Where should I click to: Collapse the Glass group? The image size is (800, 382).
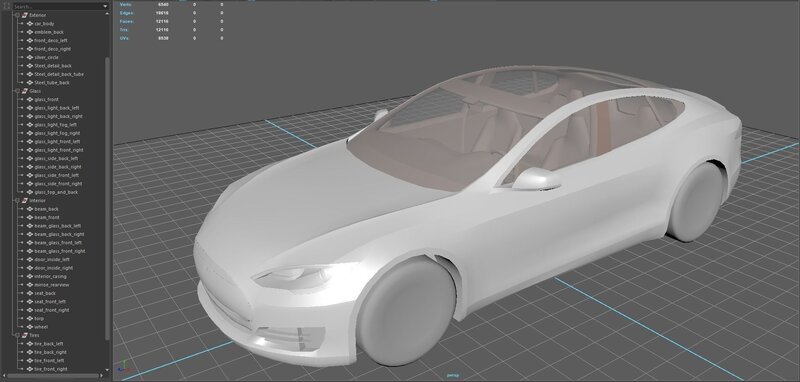coord(17,91)
